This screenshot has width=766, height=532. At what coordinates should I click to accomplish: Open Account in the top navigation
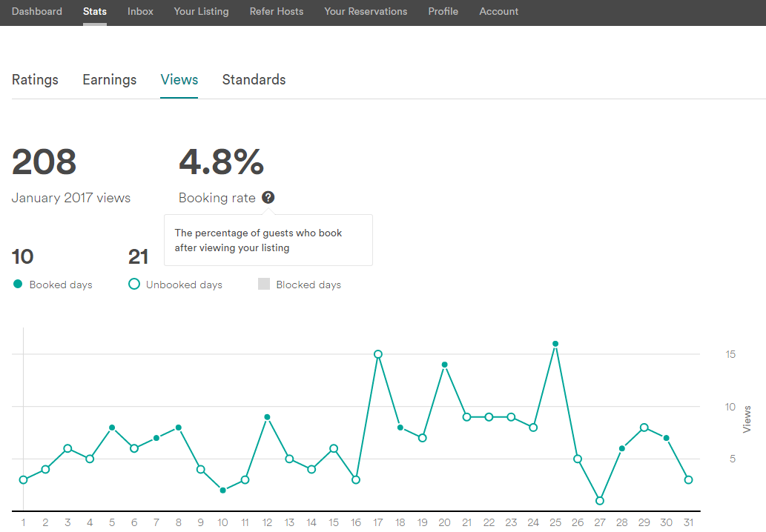[x=499, y=12]
